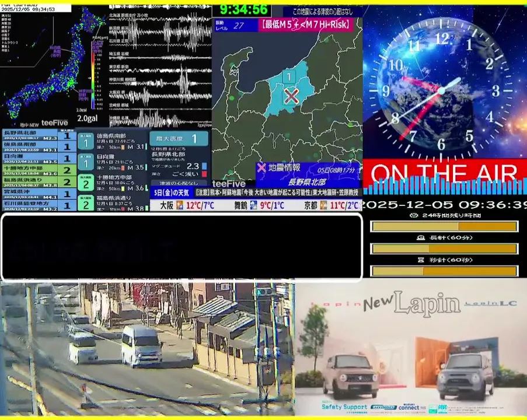Click the 東京都 新宿 waveform label

[x=118, y=67]
